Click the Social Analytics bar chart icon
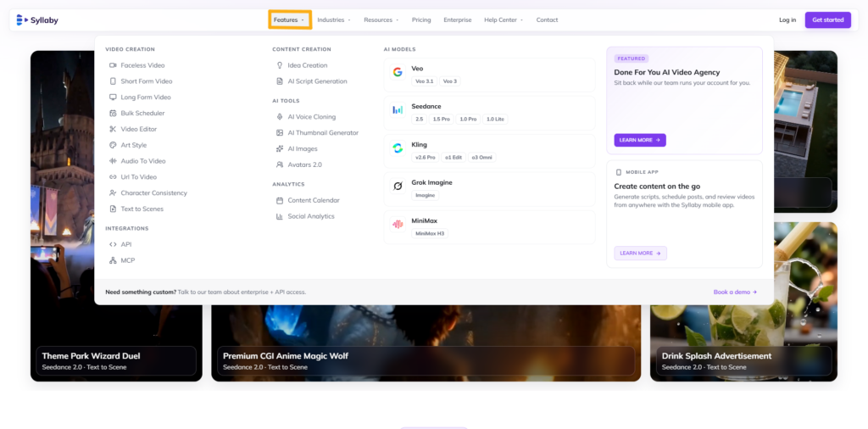This screenshot has height=429, width=868. point(280,216)
